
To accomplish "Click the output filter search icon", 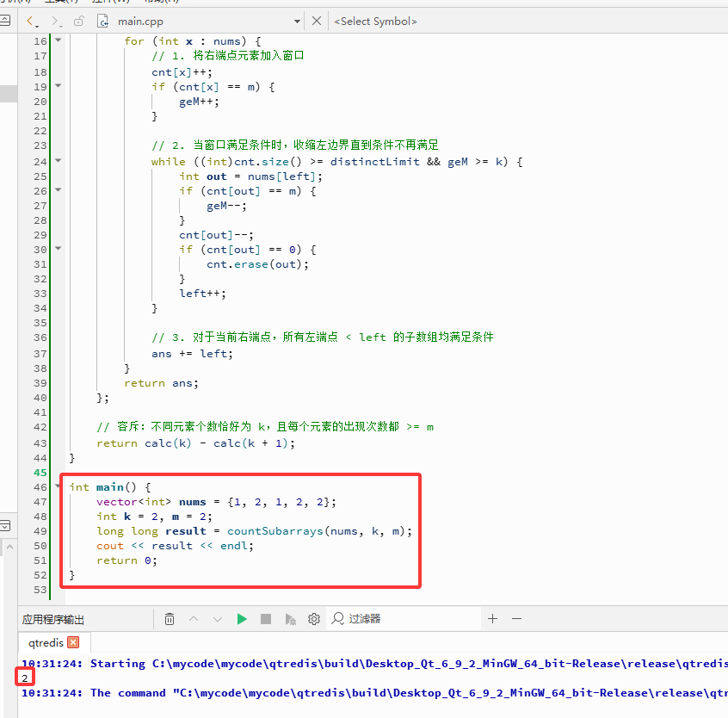I will [337, 619].
